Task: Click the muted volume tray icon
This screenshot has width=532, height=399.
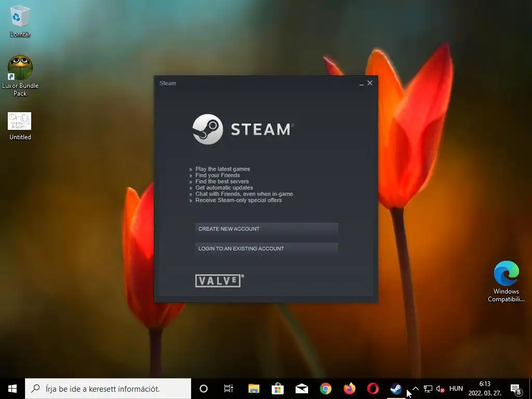Action: pos(440,389)
